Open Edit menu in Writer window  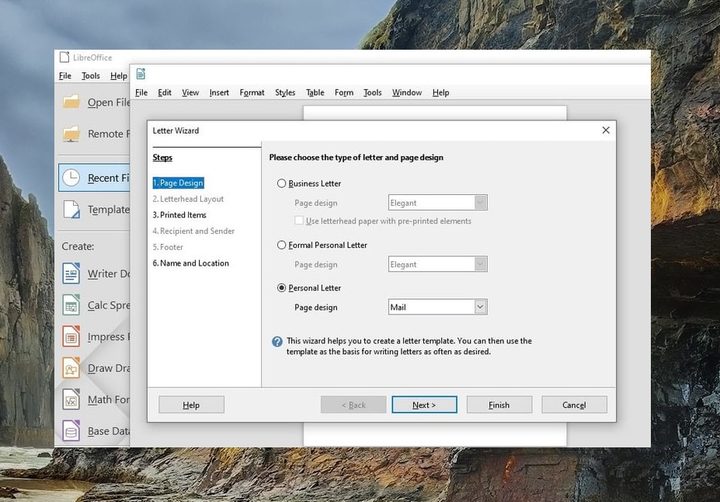(x=164, y=92)
